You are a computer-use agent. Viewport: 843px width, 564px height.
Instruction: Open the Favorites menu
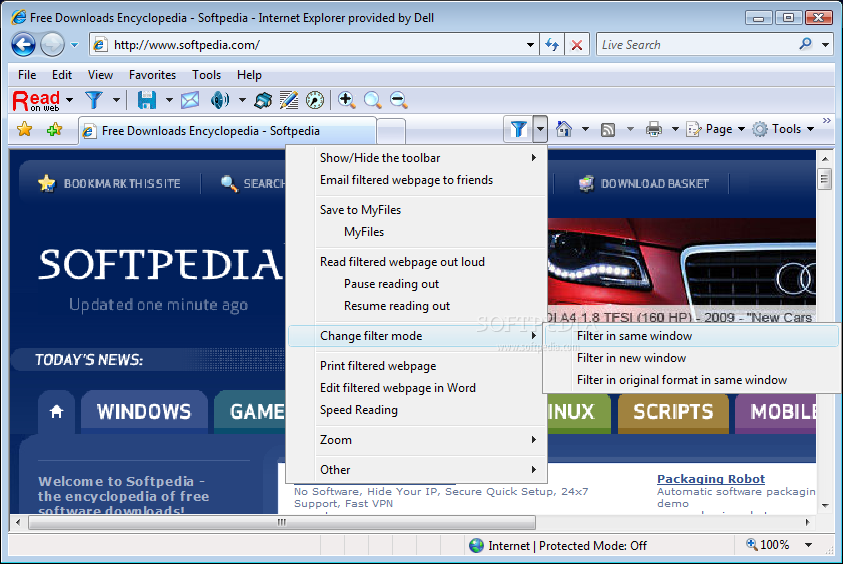click(152, 75)
